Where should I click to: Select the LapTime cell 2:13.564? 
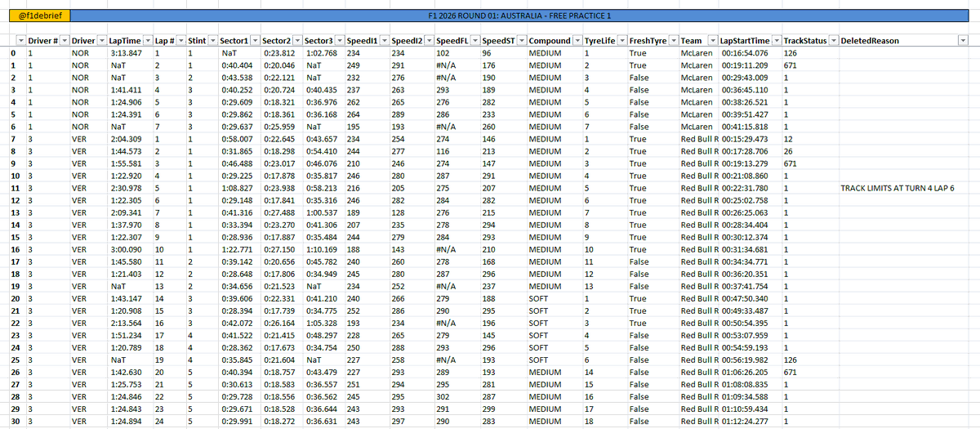[130, 324]
